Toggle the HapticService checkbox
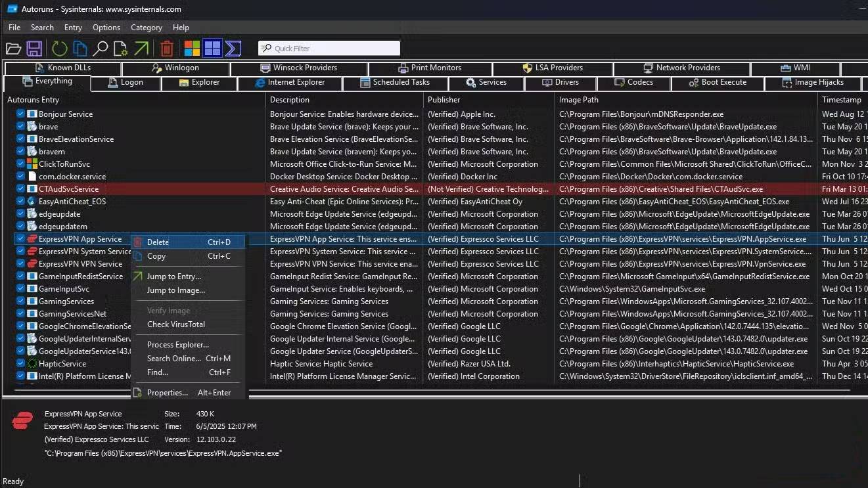This screenshot has width=868, height=488. pyautogui.click(x=20, y=364)
